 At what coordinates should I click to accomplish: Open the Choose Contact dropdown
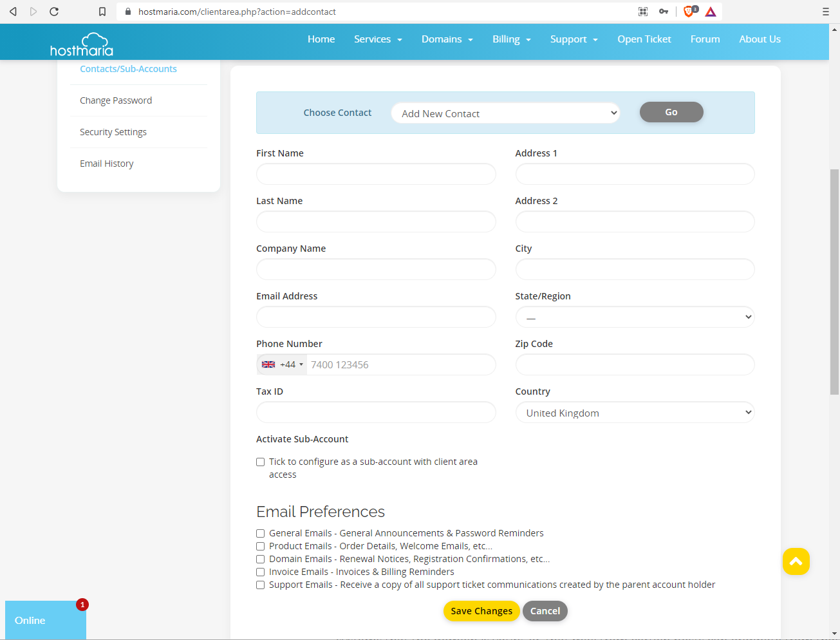505,113
